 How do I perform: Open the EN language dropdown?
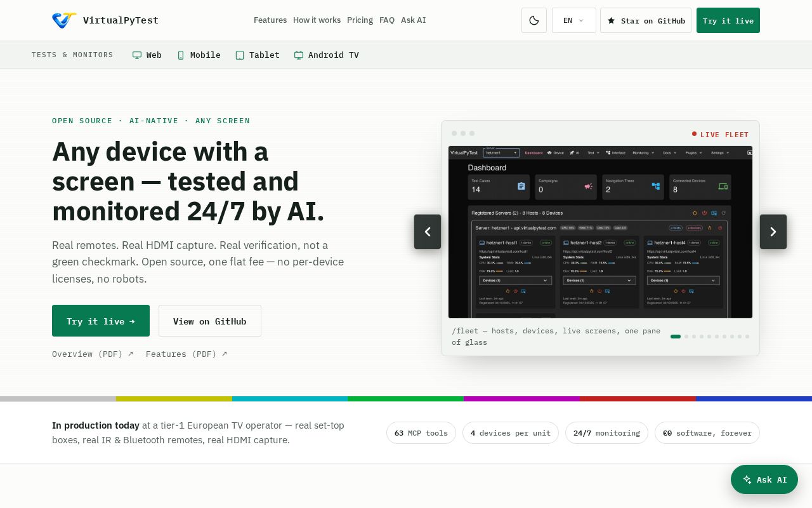[x=574, y=20]
